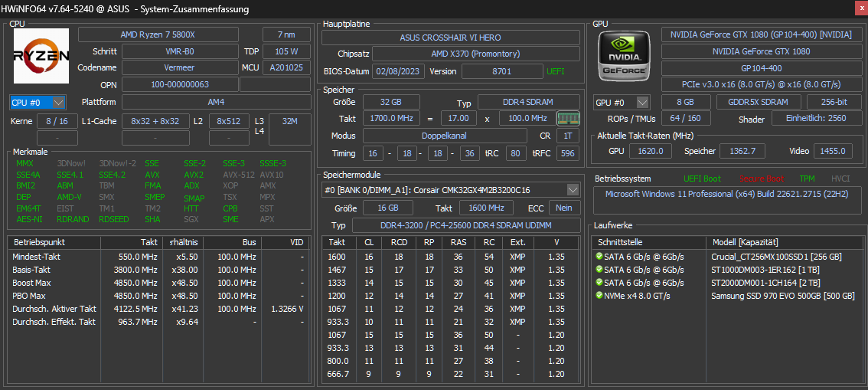
Task: Click the greyed HVCI indicator
Action: (x=840, y=179)
